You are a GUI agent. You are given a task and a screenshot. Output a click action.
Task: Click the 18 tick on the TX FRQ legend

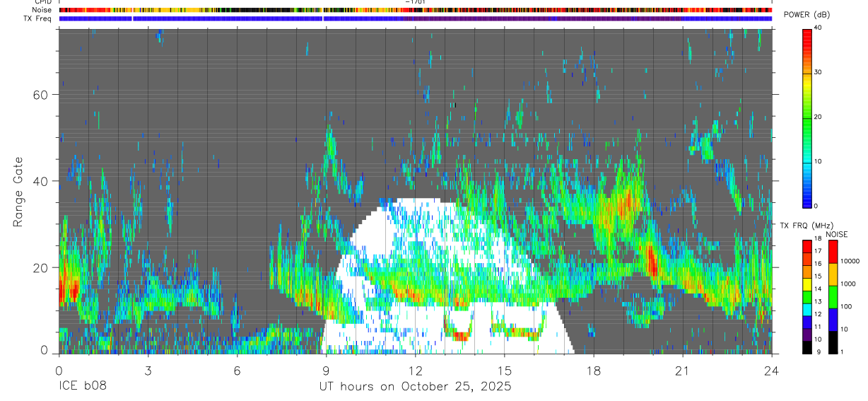point(818,239)
